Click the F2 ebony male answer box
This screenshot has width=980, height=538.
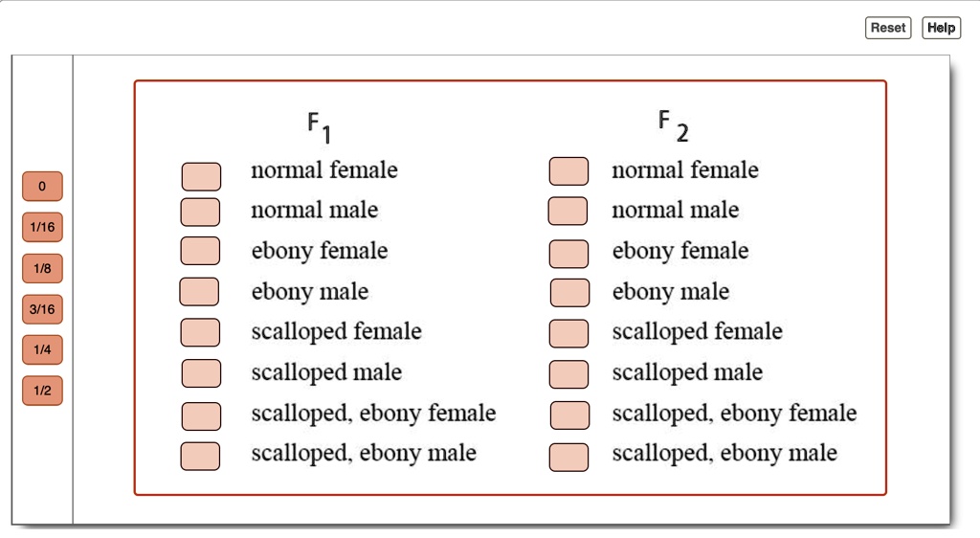(569, 292)
